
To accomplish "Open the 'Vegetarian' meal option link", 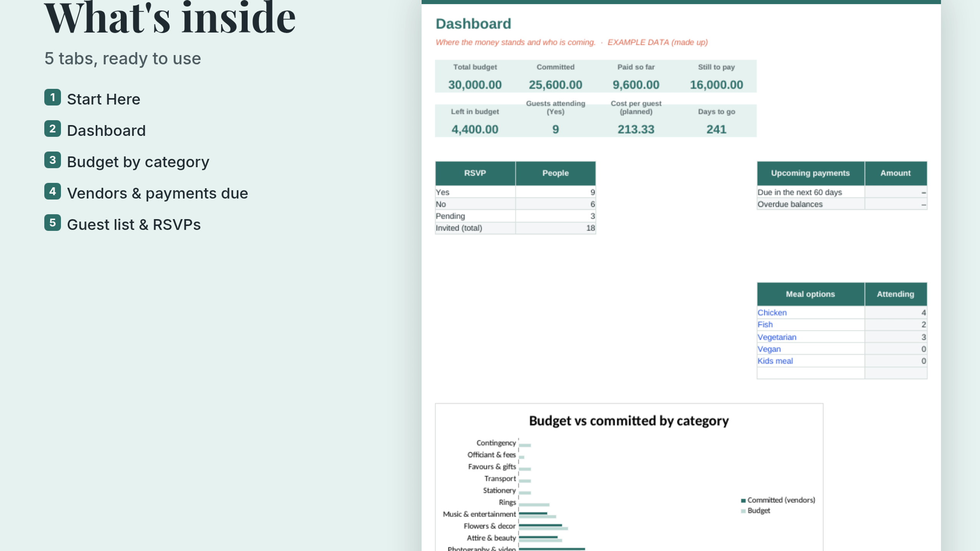I will 777,337.
